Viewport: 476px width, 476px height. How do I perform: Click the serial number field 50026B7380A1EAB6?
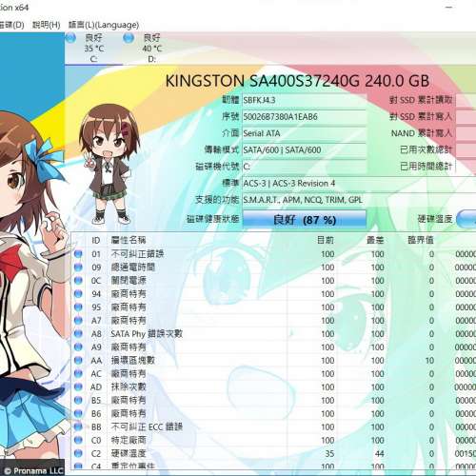(x=305, y=117)
